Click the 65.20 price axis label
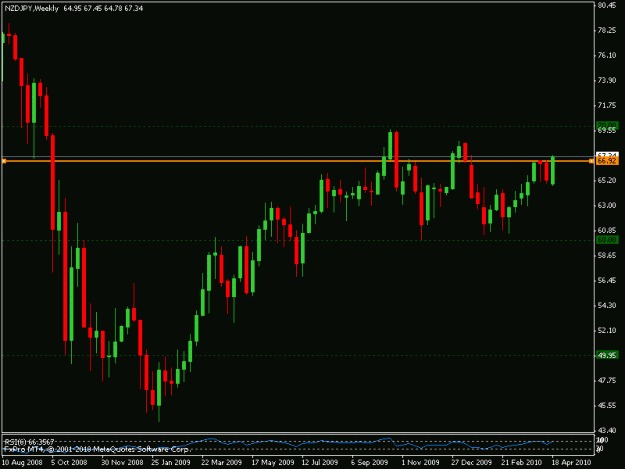The height and width of the screenshot is (469, 625). point(607,181)
